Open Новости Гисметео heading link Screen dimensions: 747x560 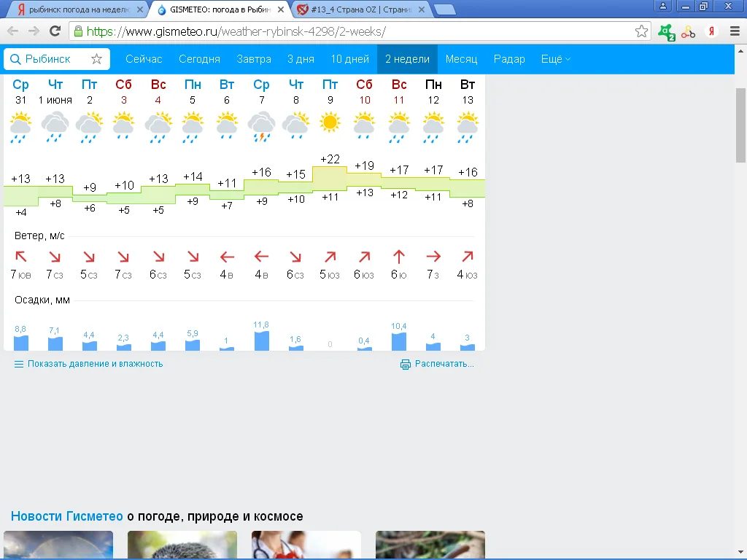click(x=66, y=516)
